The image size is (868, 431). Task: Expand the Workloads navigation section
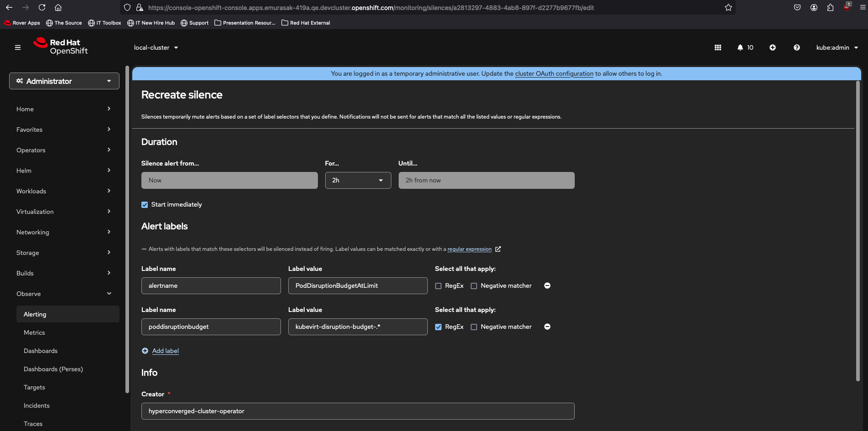click(x=64, y=191)
